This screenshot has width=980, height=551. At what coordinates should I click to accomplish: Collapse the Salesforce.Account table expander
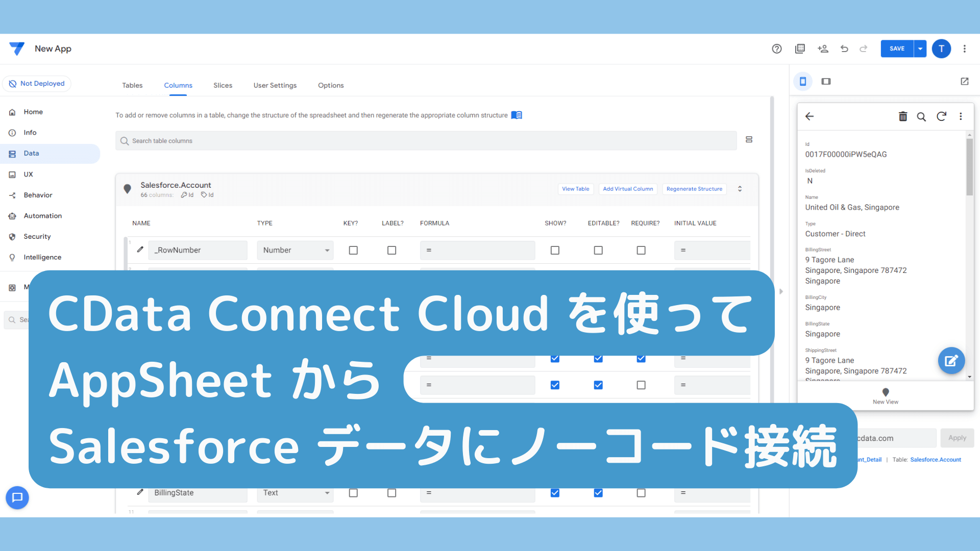tap(740, 189)
